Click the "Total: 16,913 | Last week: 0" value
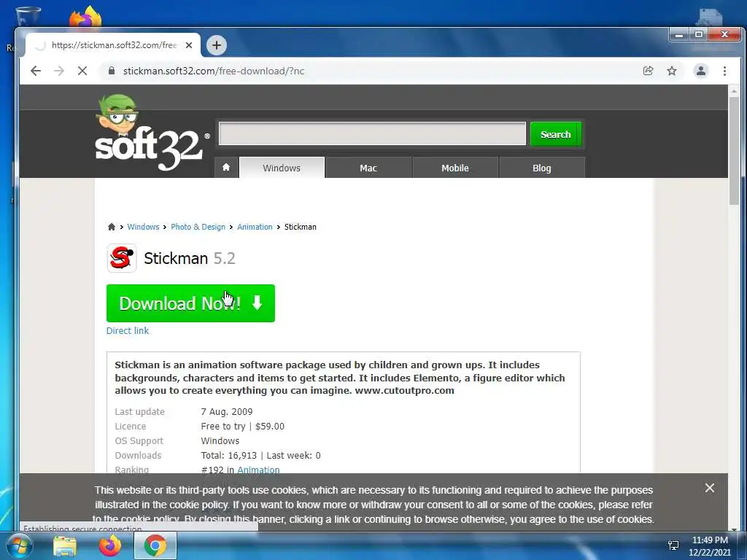Image resolution: width=747 pixels, height=560 pixels. pyautogui.click(x=260, y=455)
